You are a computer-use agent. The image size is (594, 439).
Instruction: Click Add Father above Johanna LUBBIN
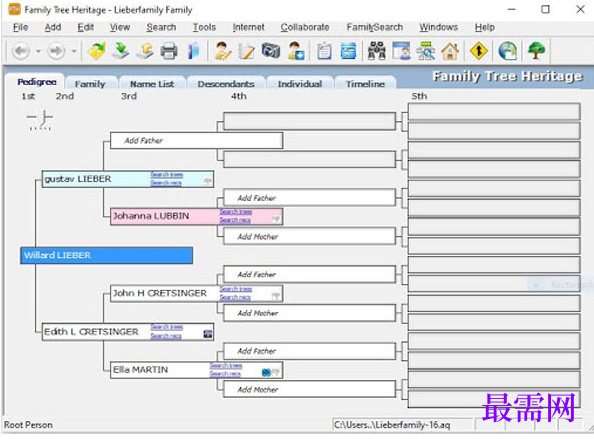tap(310, 198)
